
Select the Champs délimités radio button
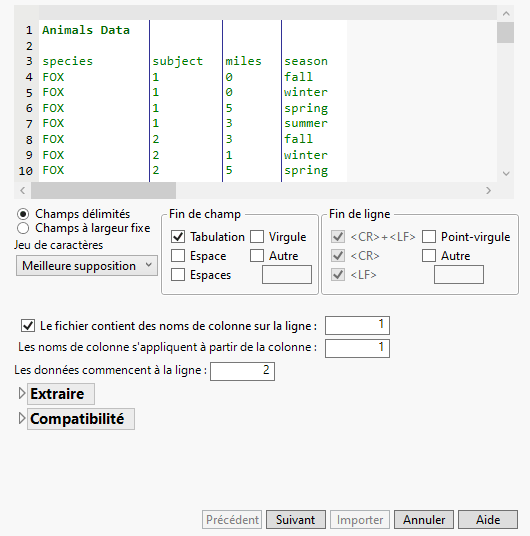point(23,214)
